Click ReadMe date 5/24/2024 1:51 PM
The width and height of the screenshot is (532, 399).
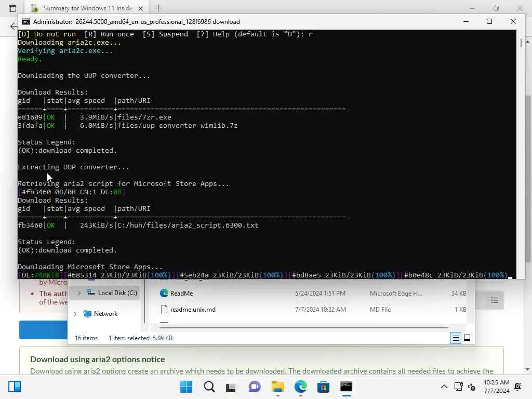point(320,294)
